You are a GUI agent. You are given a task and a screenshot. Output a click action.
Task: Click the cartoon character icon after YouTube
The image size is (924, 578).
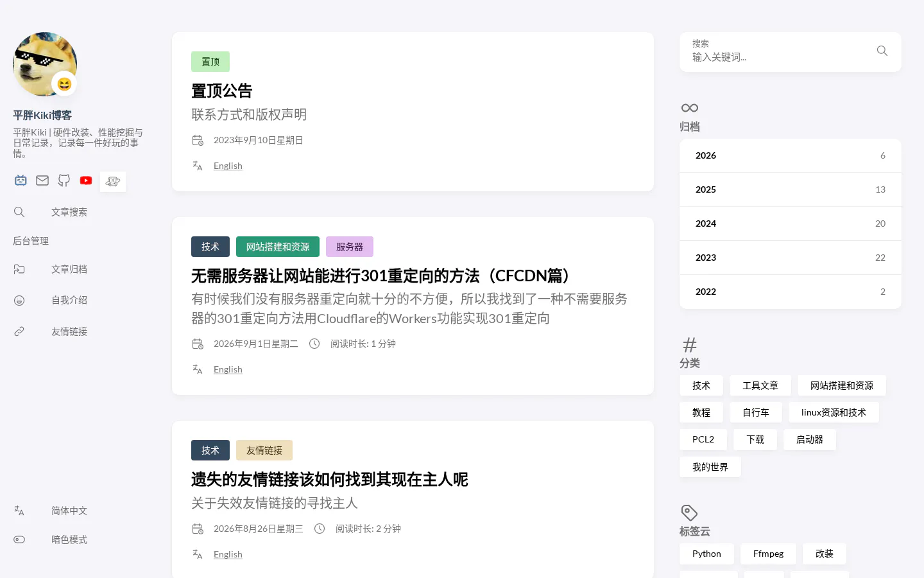tap(113, 182)
